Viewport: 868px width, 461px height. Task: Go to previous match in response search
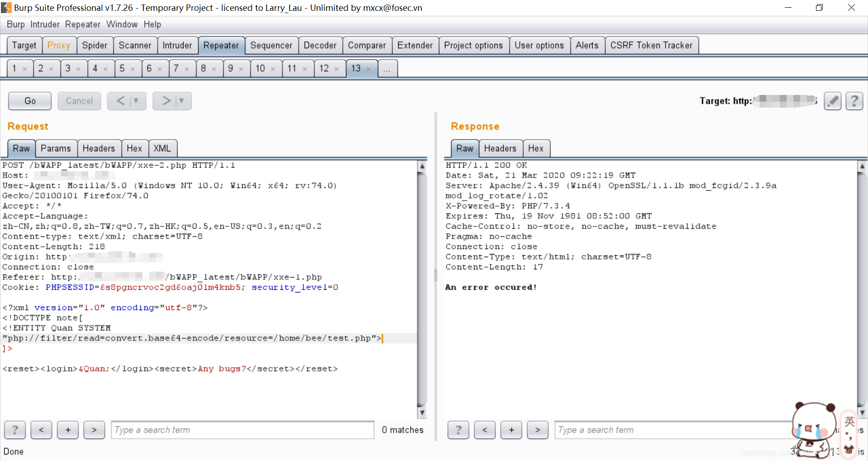[x=485, y=430]
